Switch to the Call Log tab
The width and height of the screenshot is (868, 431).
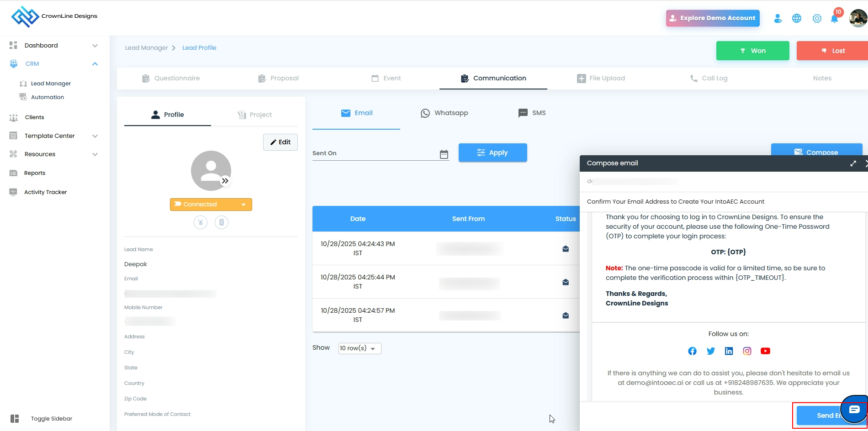[x=709, y=79]
